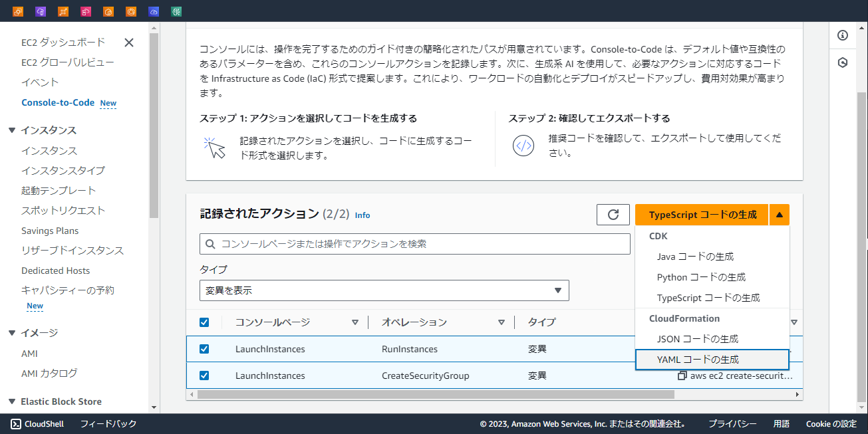This screenshot has height=434, width=868.
Task: Open フィードバック in footer
Action: 108,424
